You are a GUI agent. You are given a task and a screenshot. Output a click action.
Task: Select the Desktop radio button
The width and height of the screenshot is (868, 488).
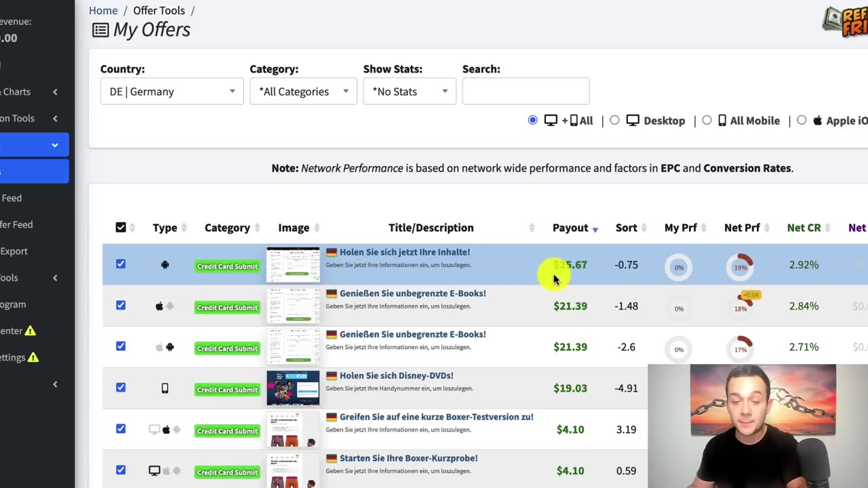point(614,120)
